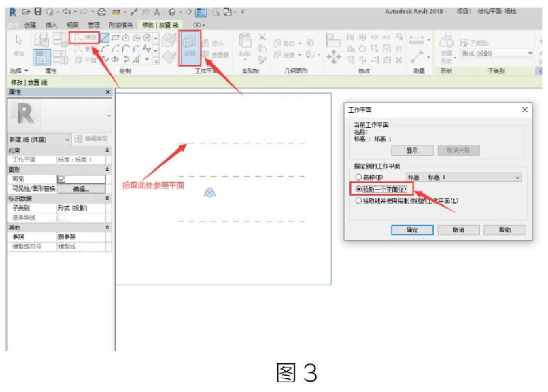This screenshot has height=392, width=548.
Task: Select the Spline draw tool
Action: 147,48
